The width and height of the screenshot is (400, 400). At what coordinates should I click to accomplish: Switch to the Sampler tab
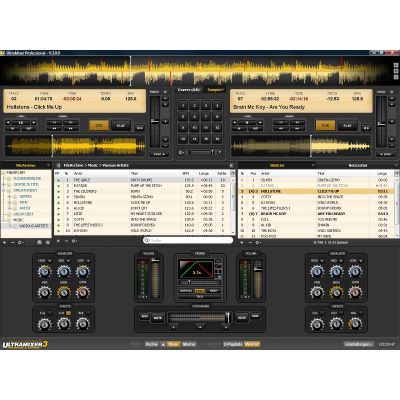pos(215,90)
